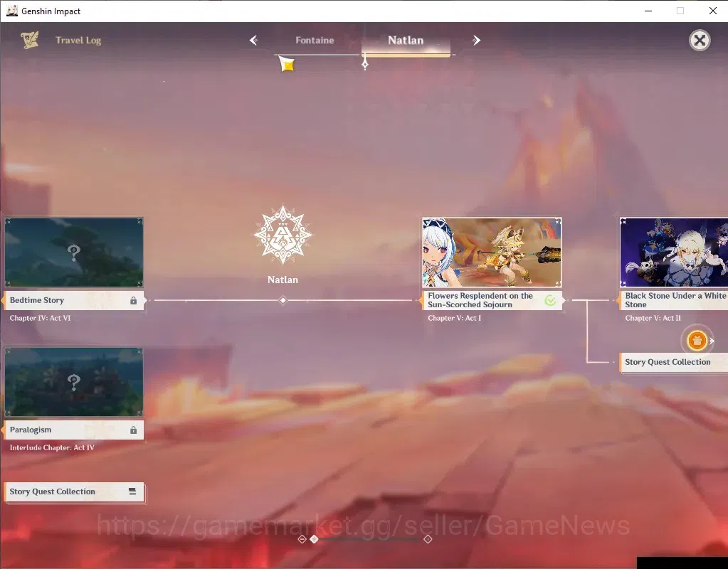Click the Natlan label under the emblem
The image size is (728, 569).
coord(283,280)
